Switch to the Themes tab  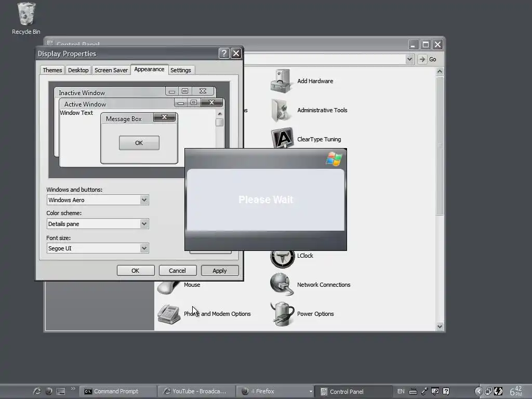click(52, 70)
